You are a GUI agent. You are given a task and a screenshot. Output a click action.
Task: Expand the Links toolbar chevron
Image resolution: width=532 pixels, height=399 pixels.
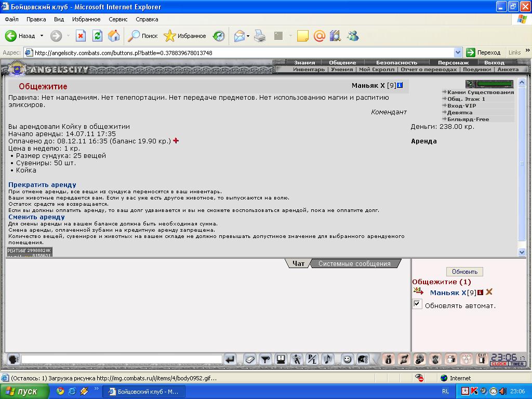point(528,50)
